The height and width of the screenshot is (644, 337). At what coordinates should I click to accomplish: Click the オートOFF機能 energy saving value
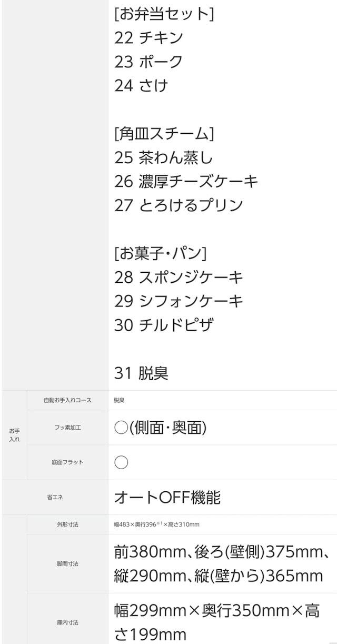(x=167, y=497)
